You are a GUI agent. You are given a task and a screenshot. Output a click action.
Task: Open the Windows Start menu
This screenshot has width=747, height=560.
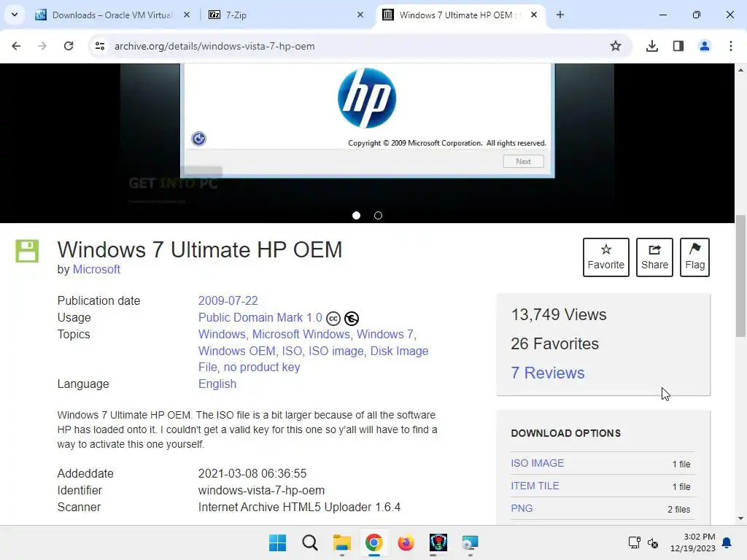(x=278, y=542)
